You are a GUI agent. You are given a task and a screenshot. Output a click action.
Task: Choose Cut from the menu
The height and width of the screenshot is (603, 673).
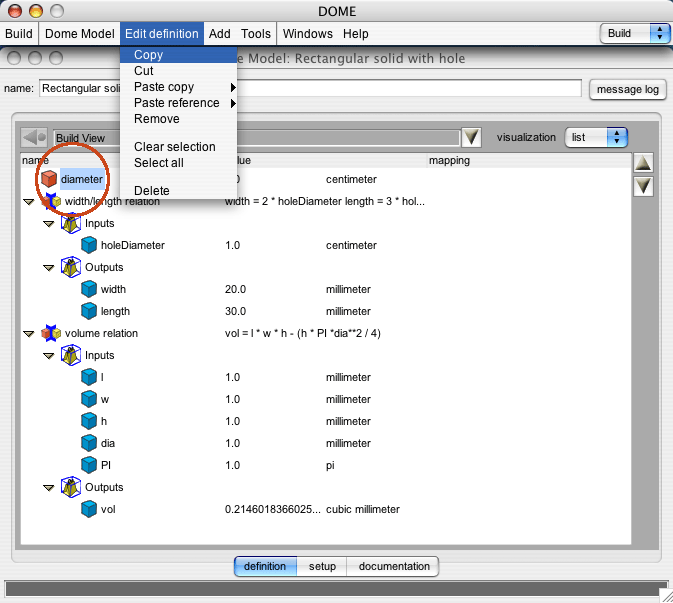click(x=179, y=71)
